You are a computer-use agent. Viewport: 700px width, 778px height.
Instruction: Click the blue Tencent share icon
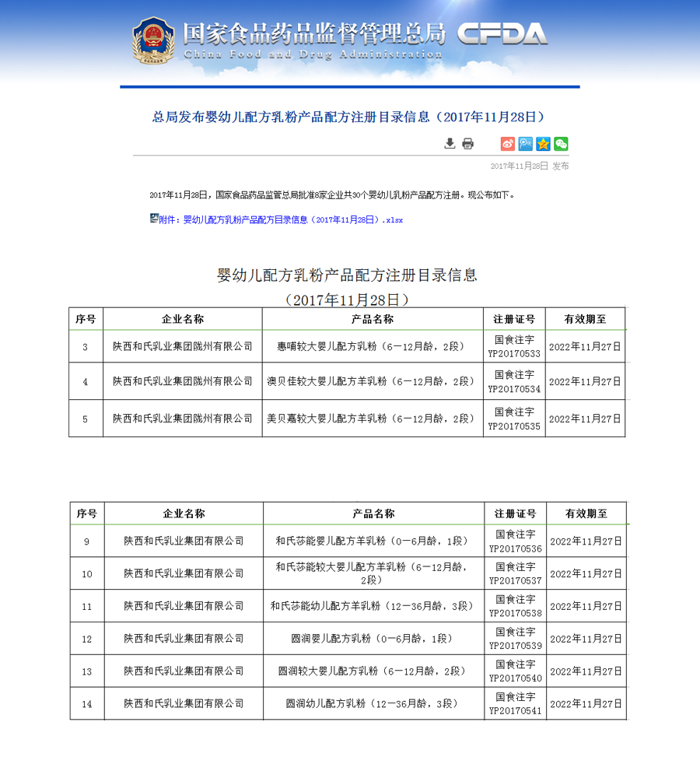click(525, 144)
